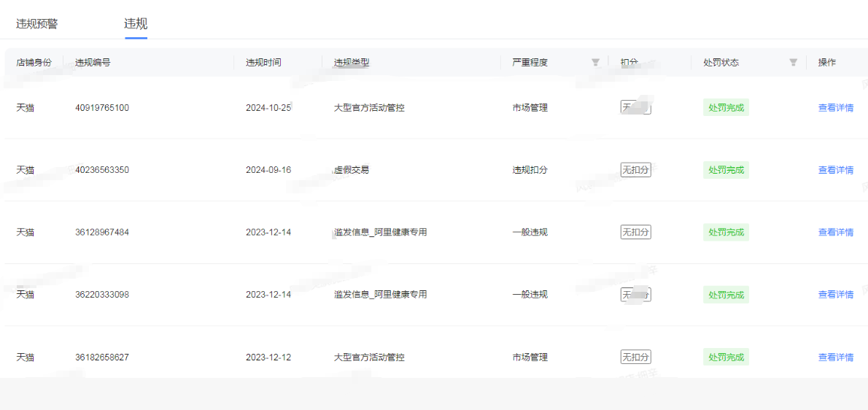The width and height of the screenshot is (868, 410).
Task: Open details link for violation 36220333098
Action: pos(835,295)
